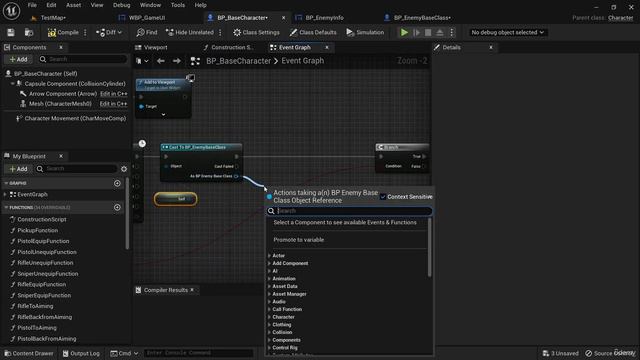Image resolution: width=640 pixels, height=360 pixels.
Task: Open the Help menu
Action: point(200,5)
